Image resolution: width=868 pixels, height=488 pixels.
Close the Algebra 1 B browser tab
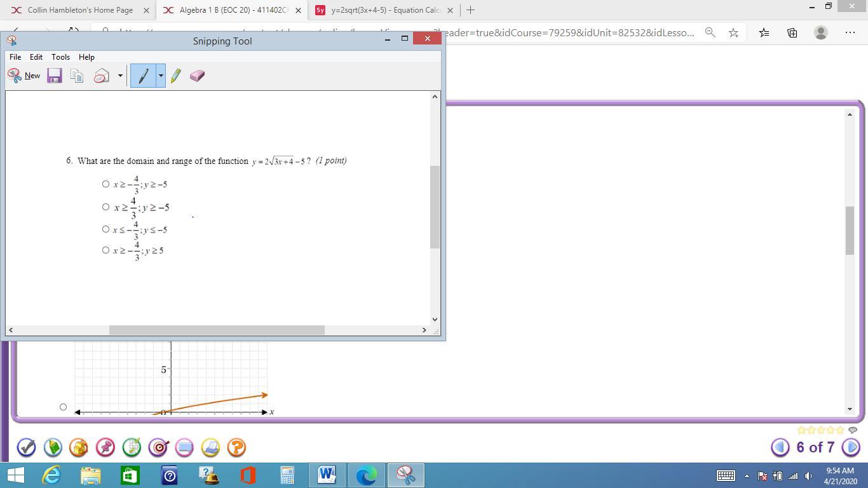point(298,10)
